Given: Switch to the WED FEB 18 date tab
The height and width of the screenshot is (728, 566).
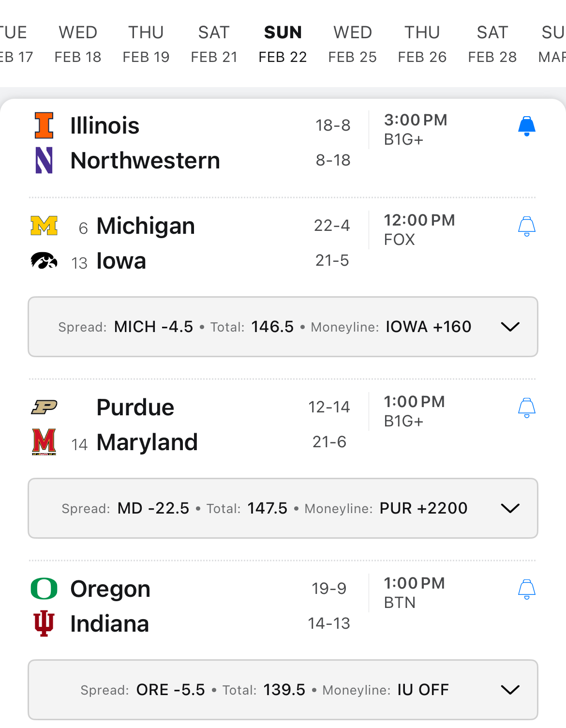Looking at the screenshot, I should 78,44.
